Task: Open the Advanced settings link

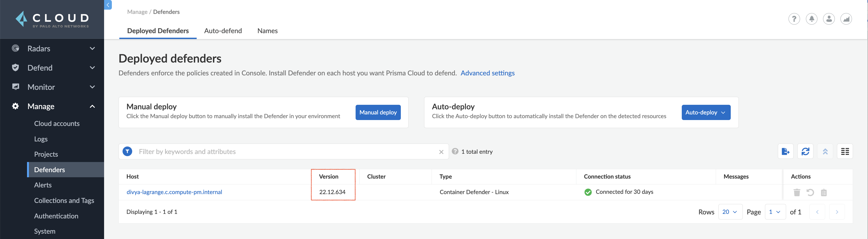Action: (487, 73)
